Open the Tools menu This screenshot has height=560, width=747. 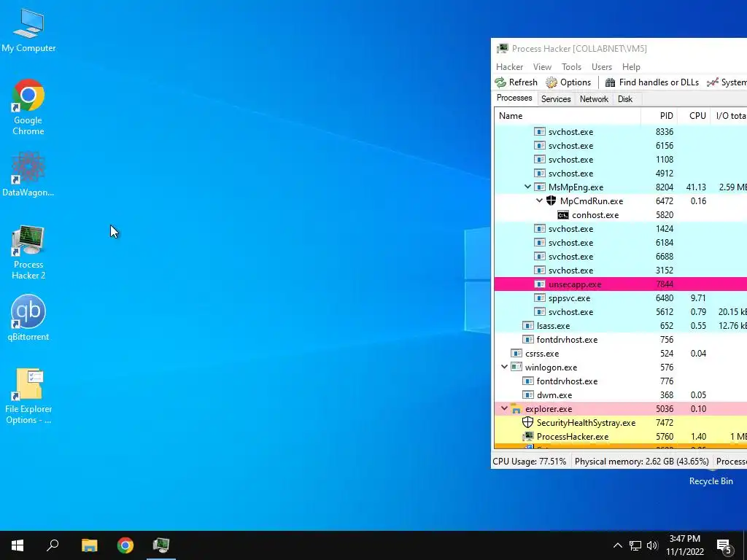click(571, 66)
